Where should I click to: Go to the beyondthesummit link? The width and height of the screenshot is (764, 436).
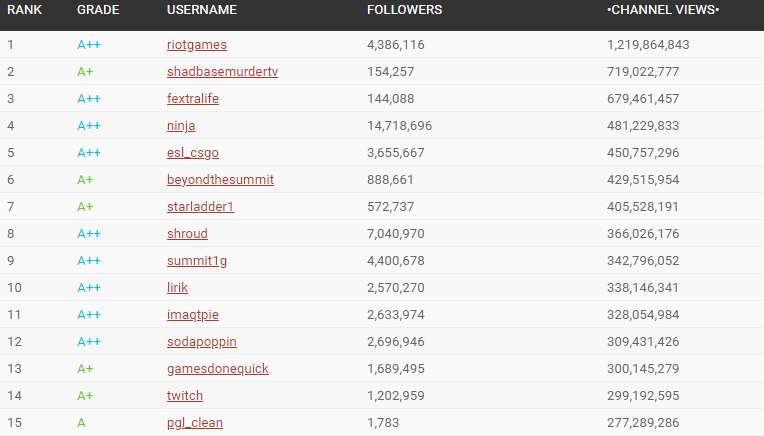[x=220, y=180]
